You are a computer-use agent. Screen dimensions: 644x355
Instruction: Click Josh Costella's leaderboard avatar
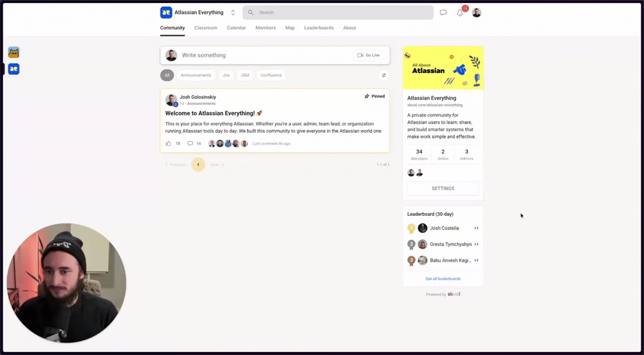422,228
